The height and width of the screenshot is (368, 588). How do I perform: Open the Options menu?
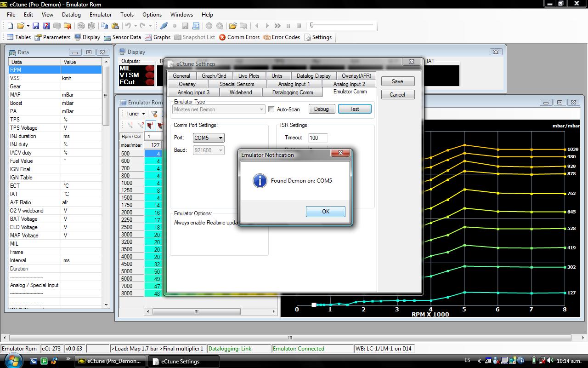(x=152, y=15)
